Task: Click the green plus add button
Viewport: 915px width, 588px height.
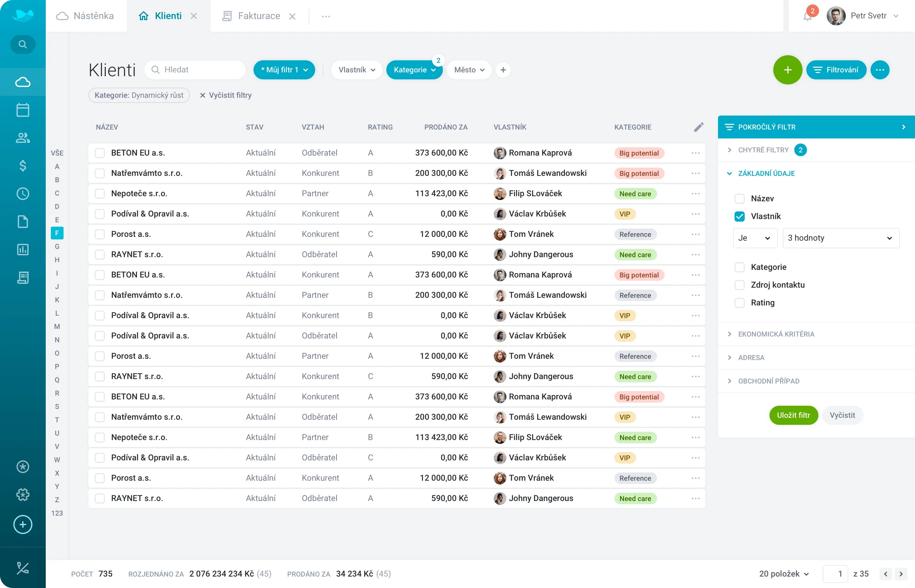Action: 787,70
